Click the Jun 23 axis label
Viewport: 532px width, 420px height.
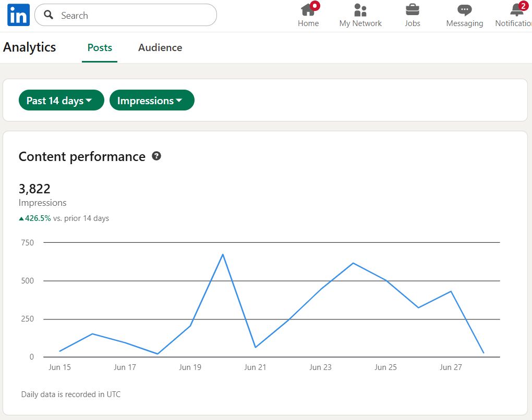pyautogui.click(x=320, y=367)
